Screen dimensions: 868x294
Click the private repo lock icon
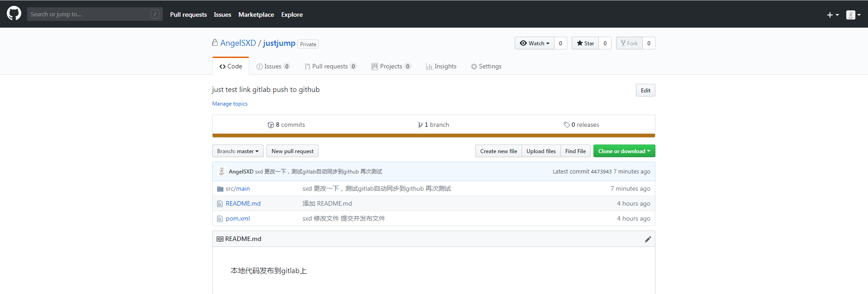click(x=215, y=43)
